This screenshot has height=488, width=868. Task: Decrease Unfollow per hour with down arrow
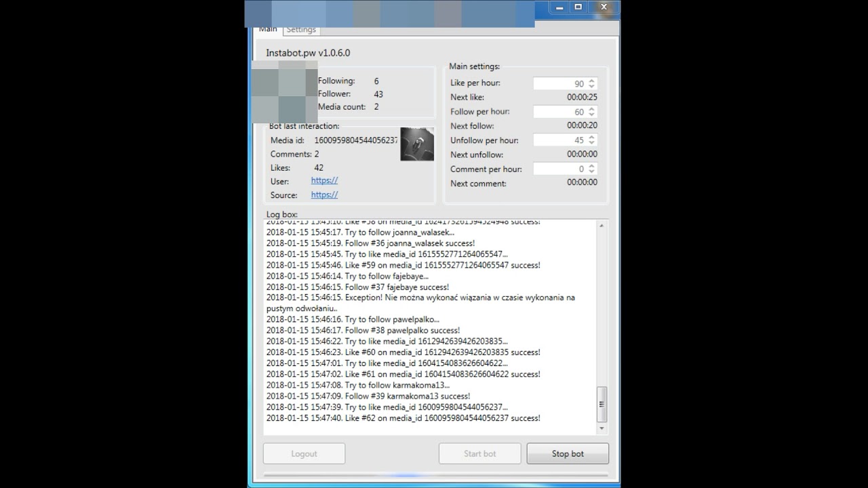(x=591, y=144)
